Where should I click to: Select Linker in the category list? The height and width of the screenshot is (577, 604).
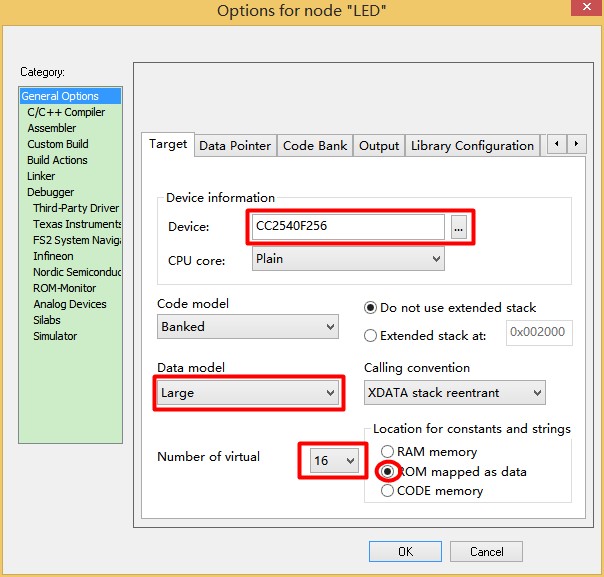pyautogui.click(x=41, y=176)
